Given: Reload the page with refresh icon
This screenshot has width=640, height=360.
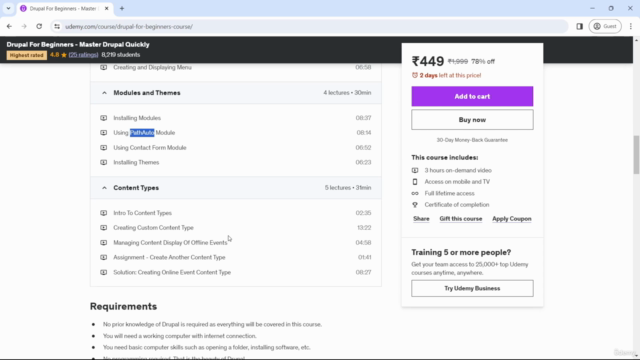Looking at the screenshot, I should [x=39, y=27].
